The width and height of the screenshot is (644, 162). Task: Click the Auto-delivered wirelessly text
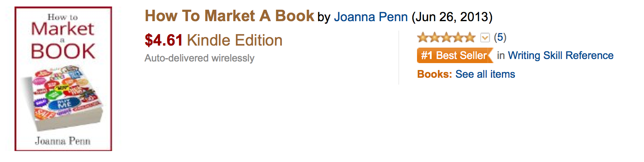pos(199,58)
